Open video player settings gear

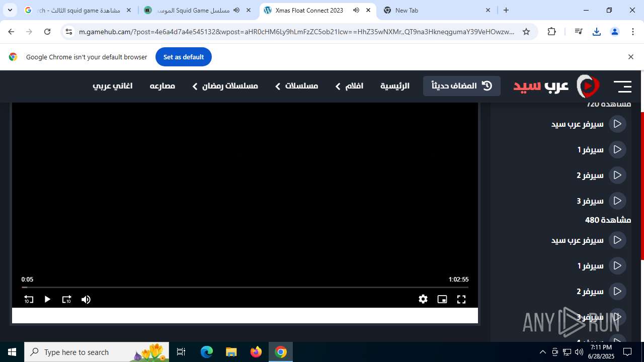click(423, 299)
